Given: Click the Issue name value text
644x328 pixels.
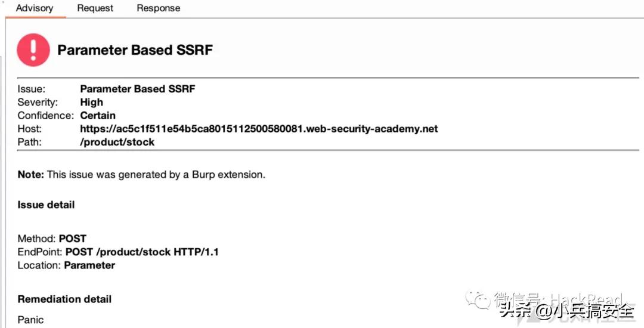Looking at the screenshot, I should (138, 89).
